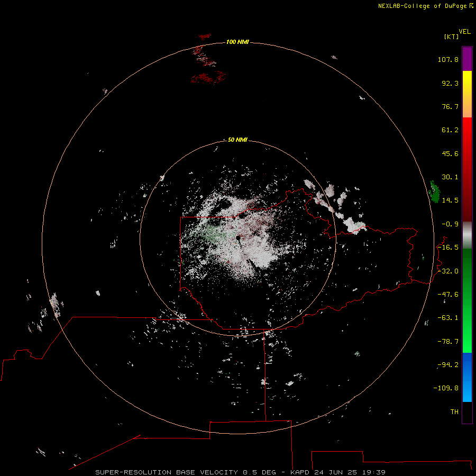Click the VEL legend title
The height and width of the screenshot is (476, 476).
tap(464, 32)
